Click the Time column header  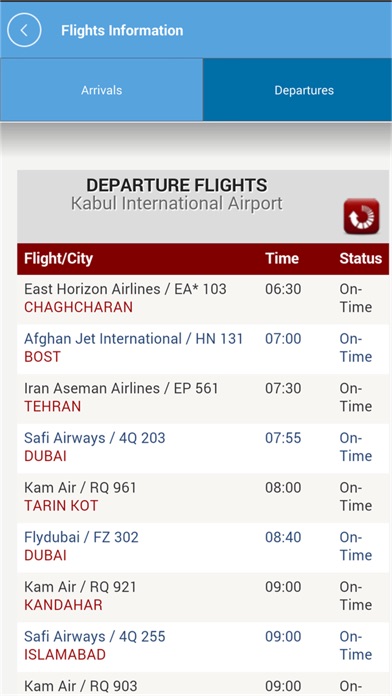point(282,258)
